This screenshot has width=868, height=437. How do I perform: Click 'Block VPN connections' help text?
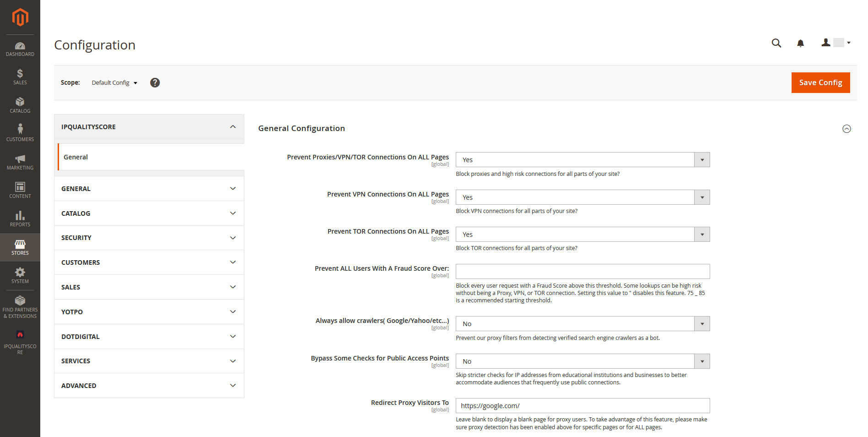[517, 211]
